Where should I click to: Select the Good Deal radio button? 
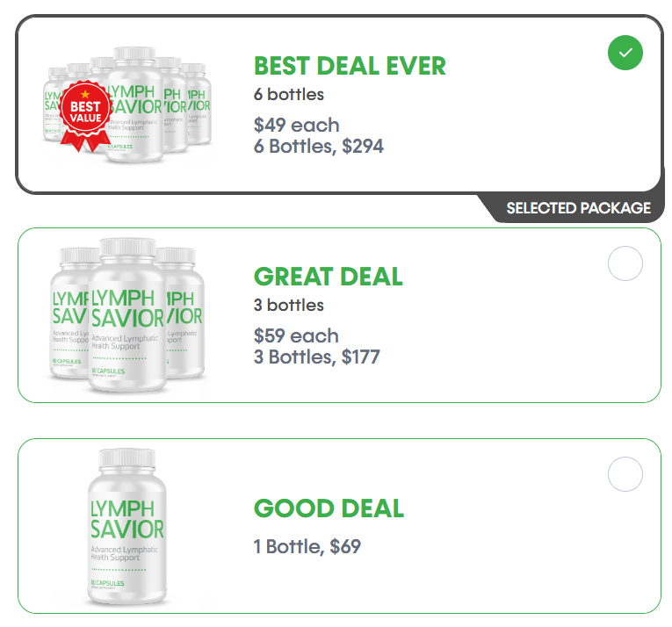pos(625,474)
